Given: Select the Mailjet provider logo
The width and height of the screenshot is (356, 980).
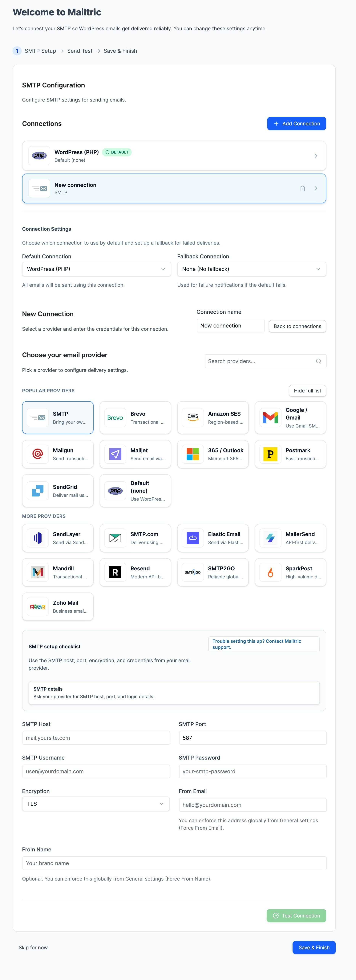Looking at the screenshot, I should (115, 454).
